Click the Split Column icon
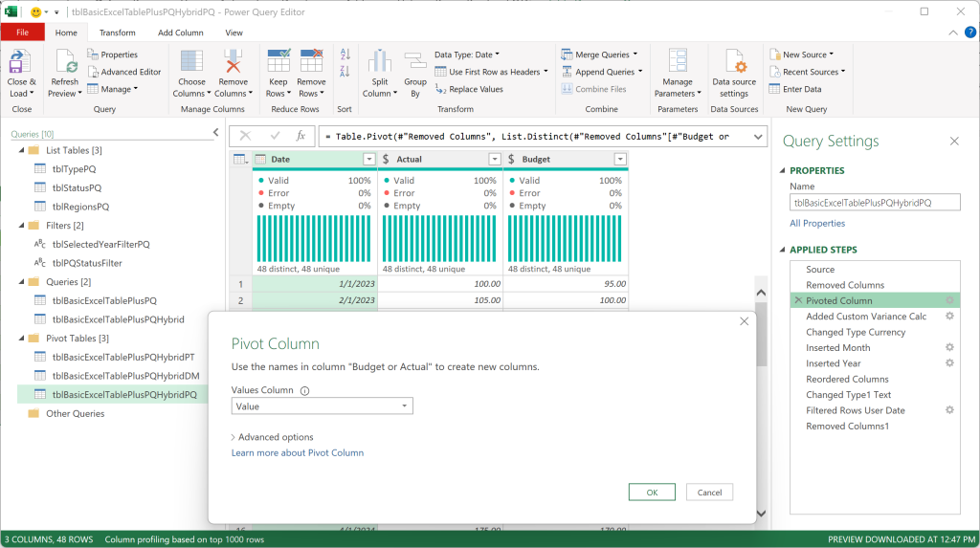Screen dimensions: 980x548 379,62
